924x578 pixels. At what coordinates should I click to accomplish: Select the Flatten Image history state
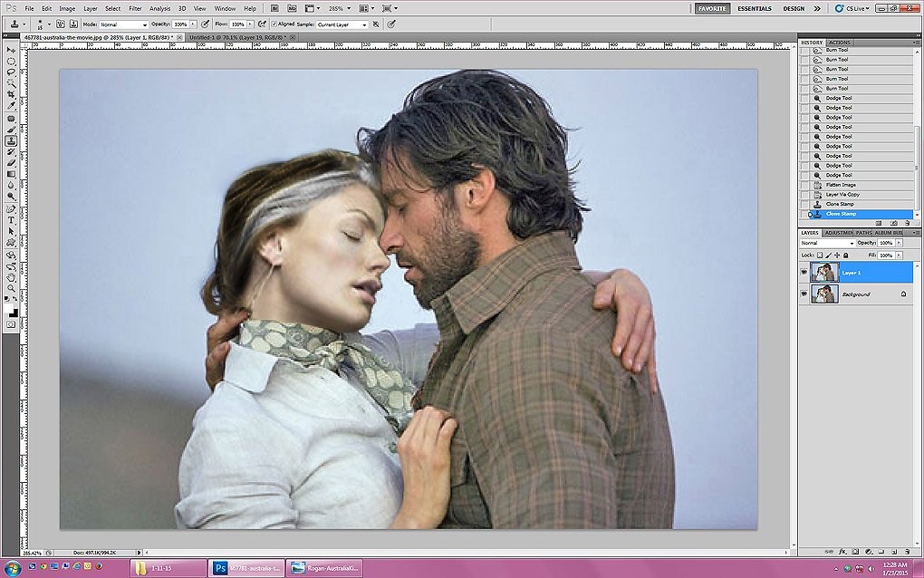[841, 185]
